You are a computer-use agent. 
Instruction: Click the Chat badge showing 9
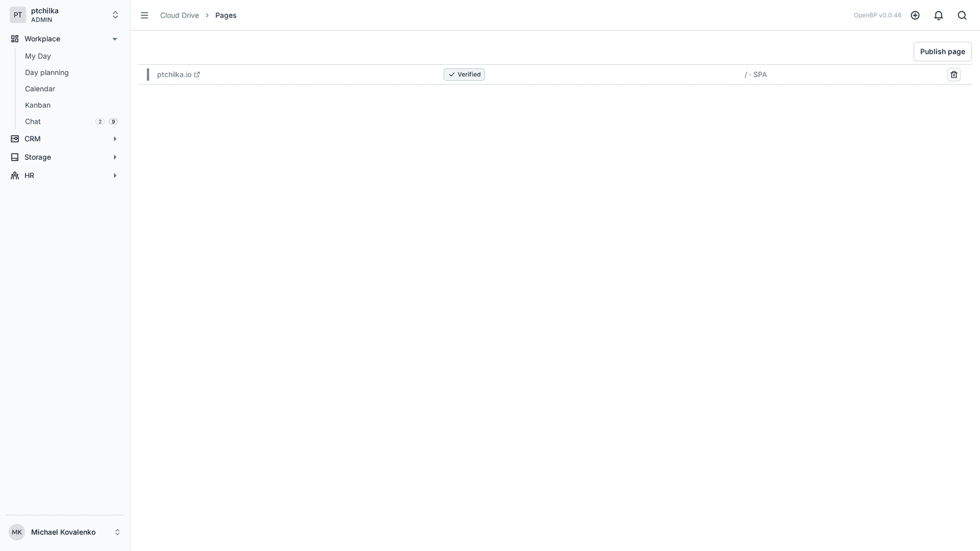[113, 122]
